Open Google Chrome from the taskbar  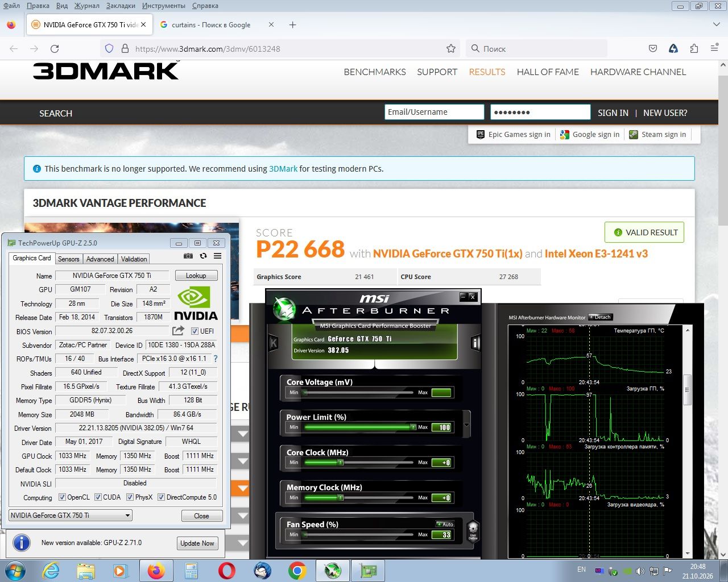(297, 570)
